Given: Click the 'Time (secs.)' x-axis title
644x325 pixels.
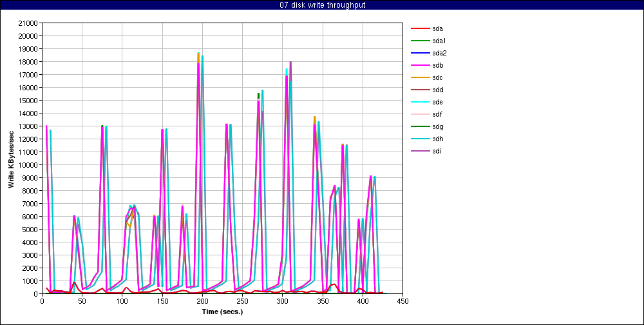Looking at the screenshot, I should pyautogui.click(x=222, y=311).
